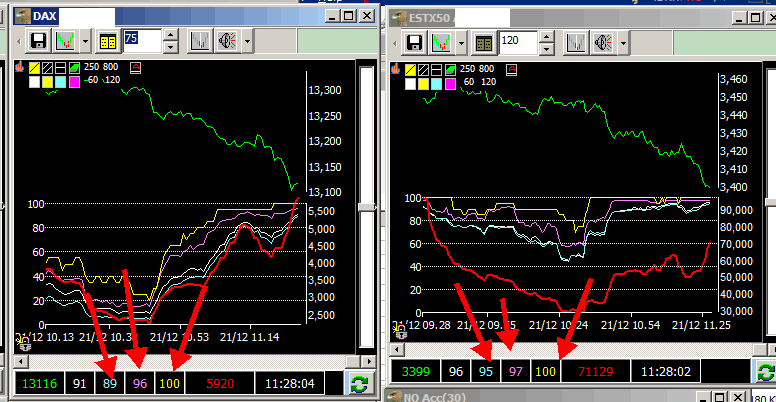Click the period input field showing 75 in DAX

coord(143,41)
